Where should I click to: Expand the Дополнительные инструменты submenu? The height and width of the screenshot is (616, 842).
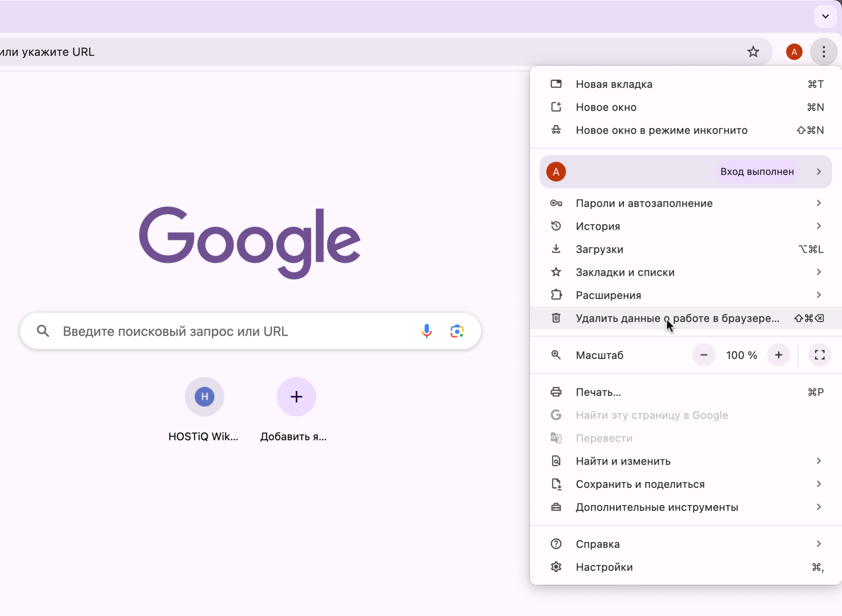click(x=657, y=507)
